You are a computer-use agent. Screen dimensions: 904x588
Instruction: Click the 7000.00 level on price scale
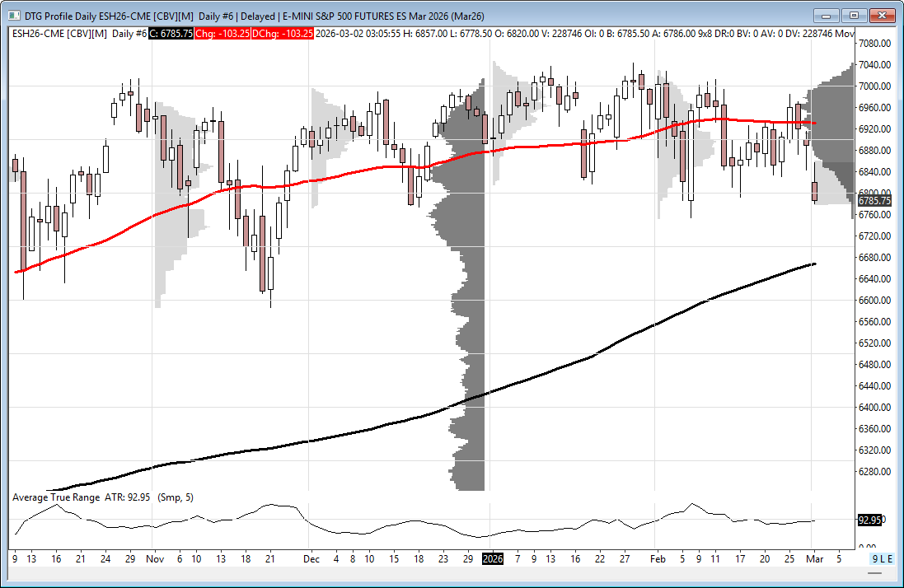[874, 86]
